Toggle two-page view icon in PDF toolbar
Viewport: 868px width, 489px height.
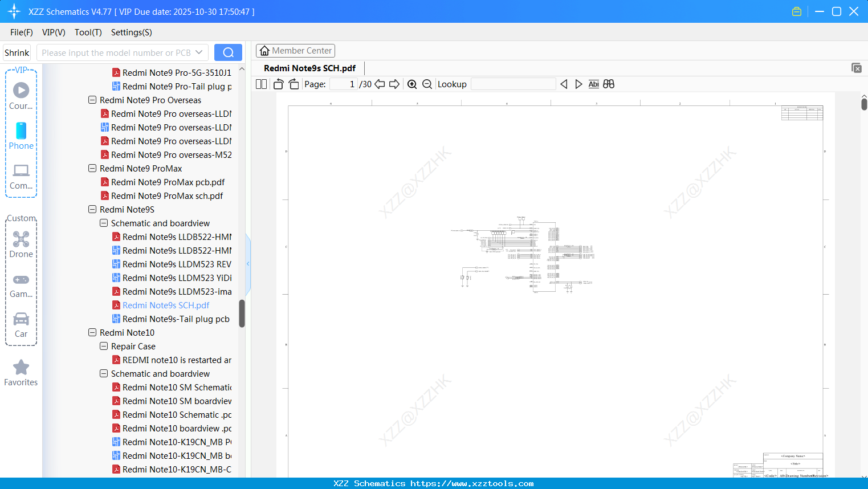(261, 84)
